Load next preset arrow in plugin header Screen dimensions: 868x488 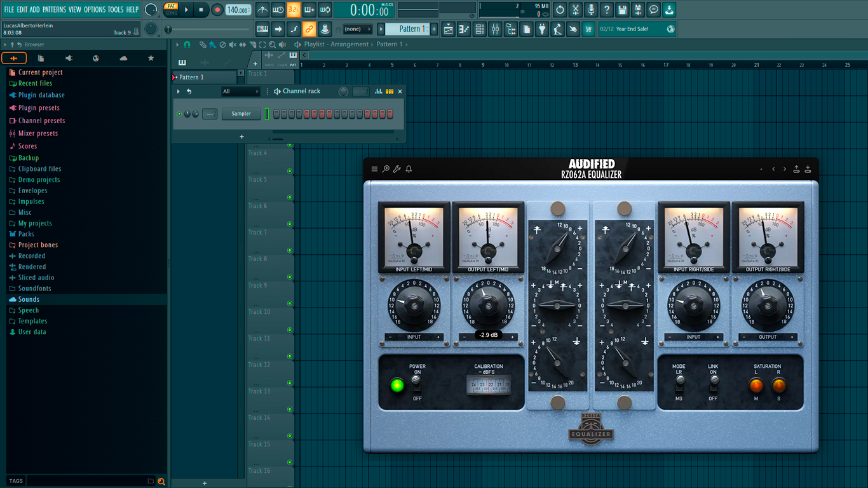tap(785, 169)
